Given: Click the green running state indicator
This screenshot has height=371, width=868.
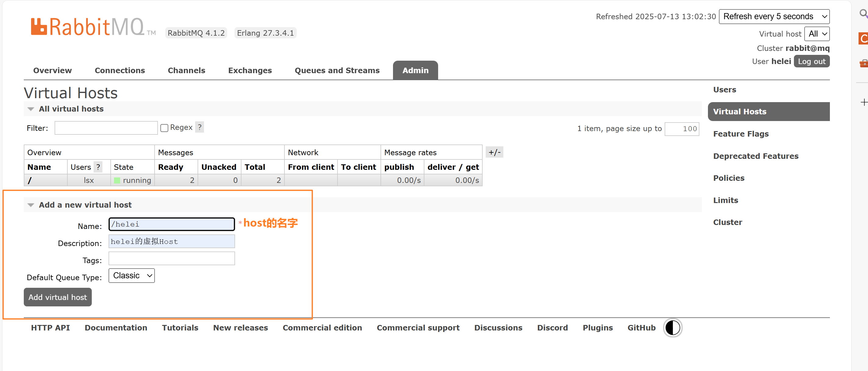Looking at the screenshot, I should pos(117,180).
